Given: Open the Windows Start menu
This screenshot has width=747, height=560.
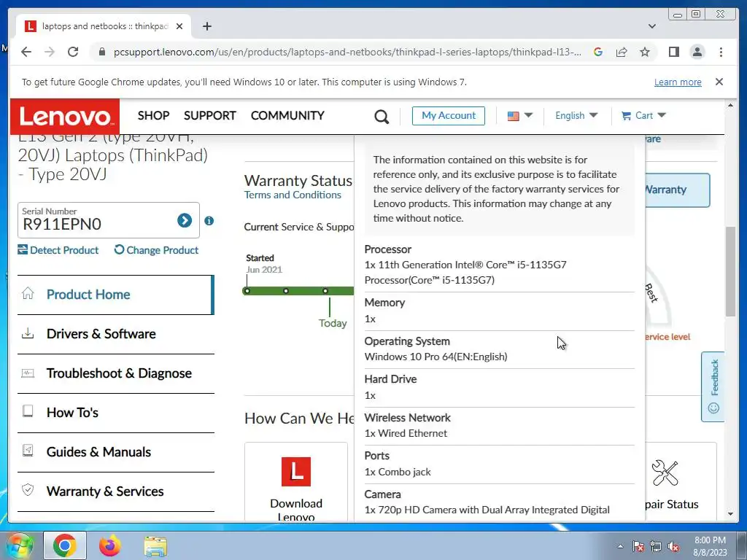Looking at the screenshot, I should [x=18, y=546].
